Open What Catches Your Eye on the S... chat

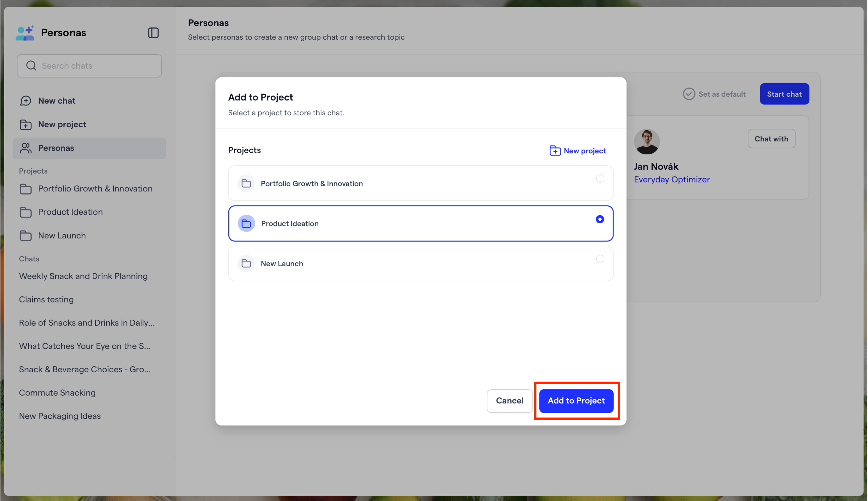coord(85,346)
